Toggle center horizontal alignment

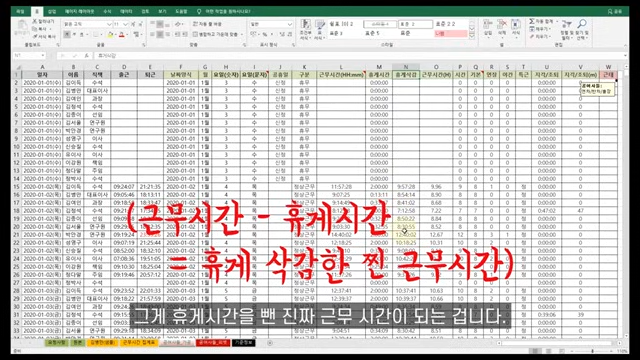point(160,35)
